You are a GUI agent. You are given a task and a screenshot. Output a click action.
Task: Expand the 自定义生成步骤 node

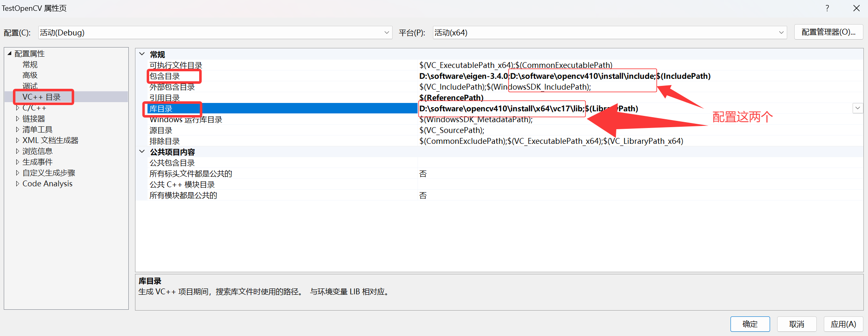(x=18, y=173)
